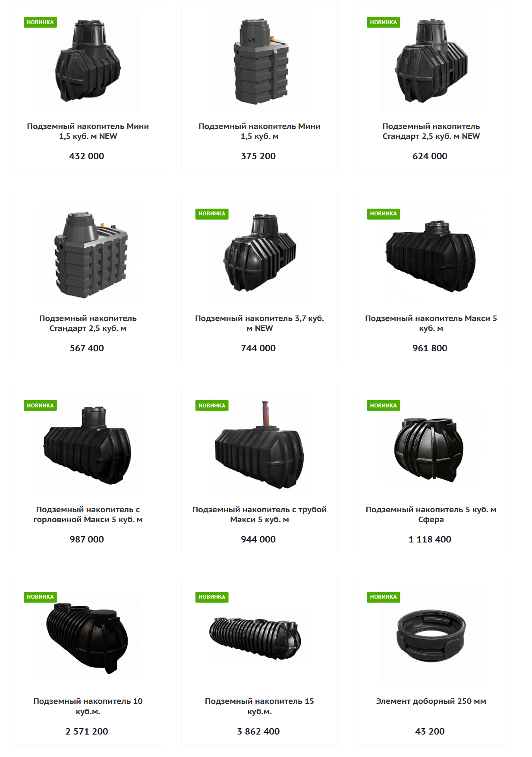Click the Макси 5 куб. м tank image
The image size is (532, 757).
coord(431,253)
